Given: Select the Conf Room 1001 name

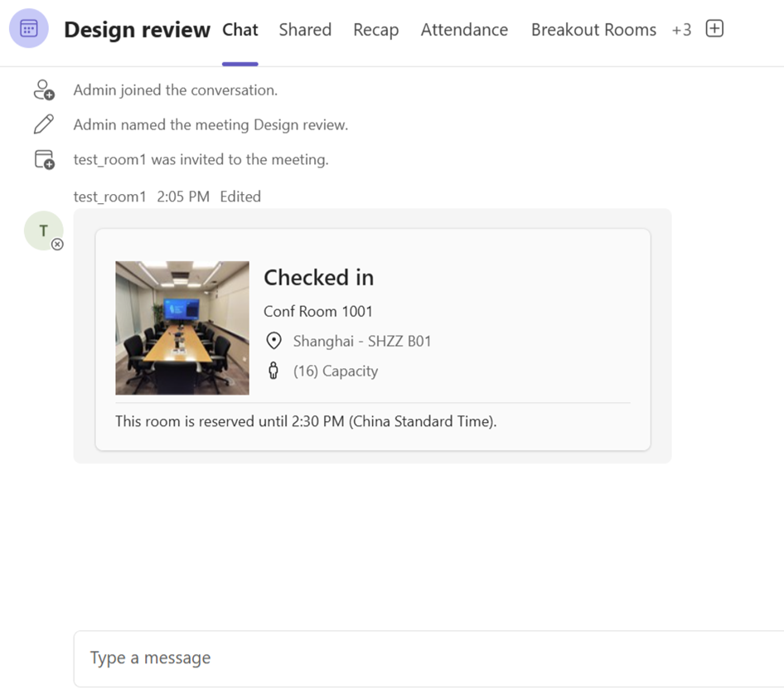Looking at the screenshot, I should (318, 311).
